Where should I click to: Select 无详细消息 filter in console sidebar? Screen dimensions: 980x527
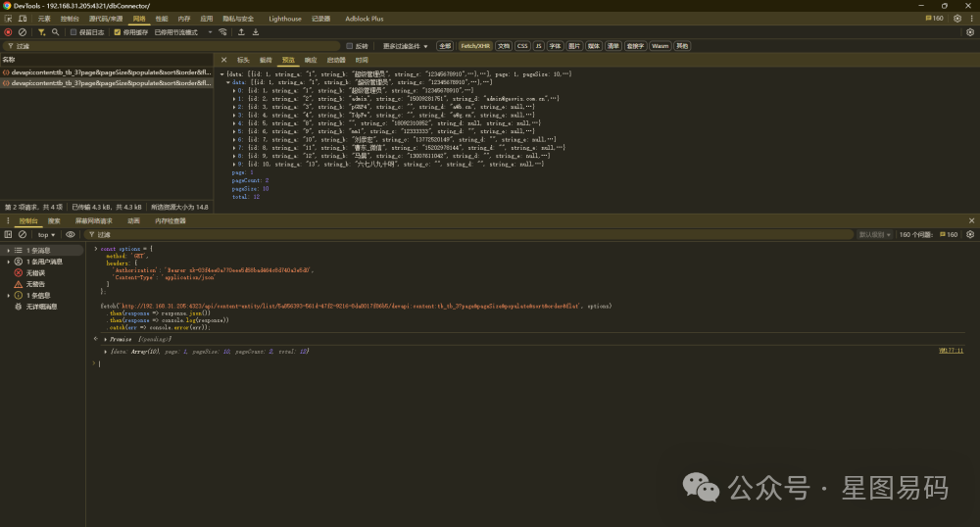(42, 307)
